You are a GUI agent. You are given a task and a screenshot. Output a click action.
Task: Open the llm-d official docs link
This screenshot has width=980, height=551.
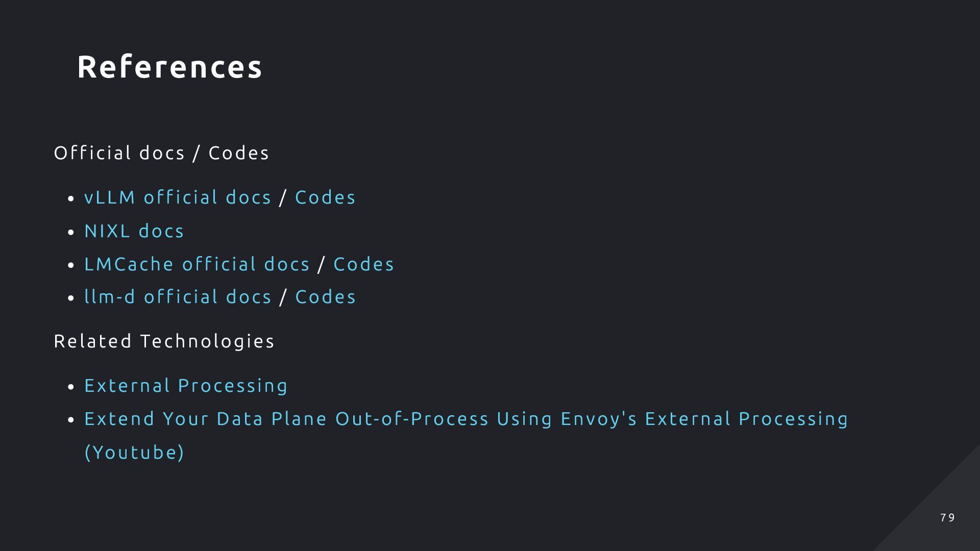(178, 297)
